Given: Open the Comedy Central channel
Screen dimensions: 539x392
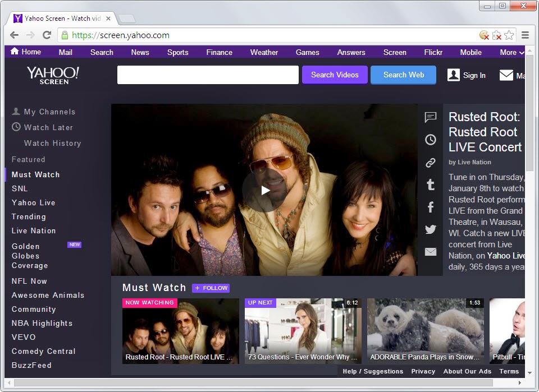Looking at the screenshot, I should pyautogui.click(x=44, y=351).
